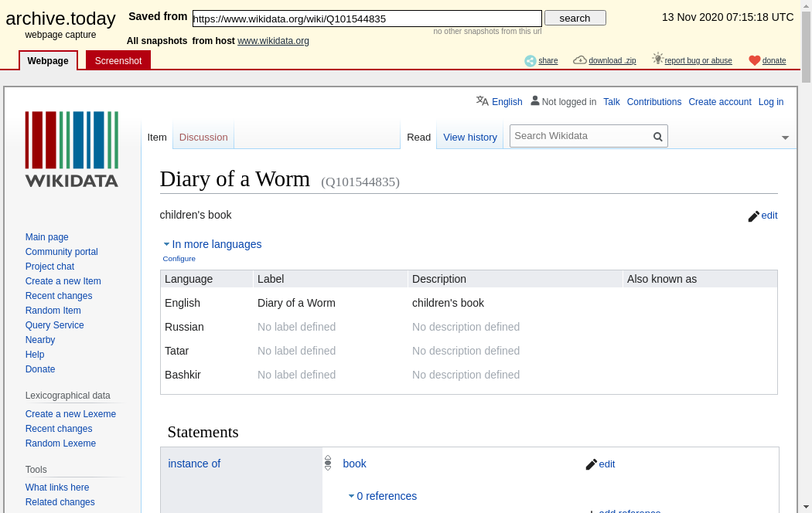
Task: Open the Discussion tab
Action: pyautogui.click(x=203, y=137)
